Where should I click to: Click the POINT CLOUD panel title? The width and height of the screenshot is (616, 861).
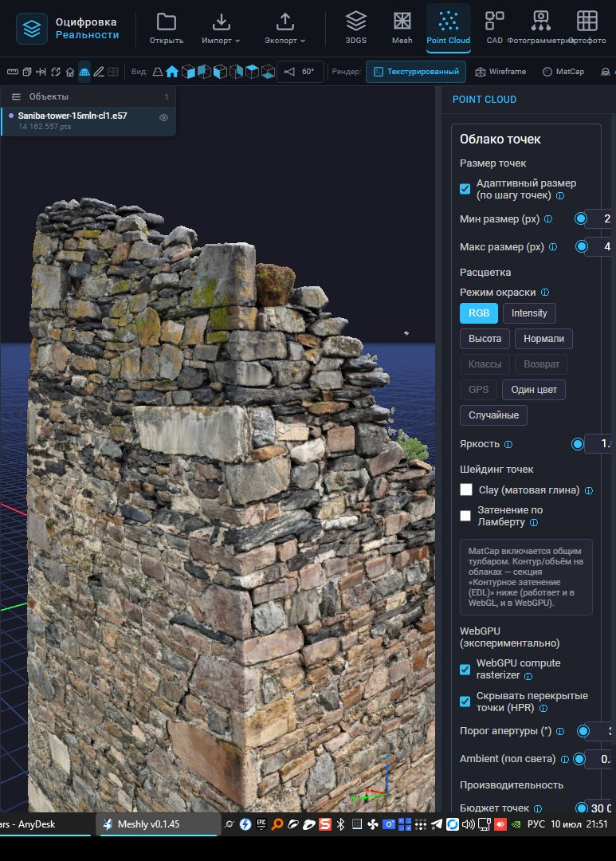(485, 100)
